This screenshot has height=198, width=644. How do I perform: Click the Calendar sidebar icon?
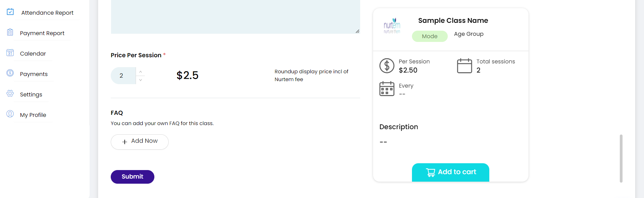click(10, 53)
